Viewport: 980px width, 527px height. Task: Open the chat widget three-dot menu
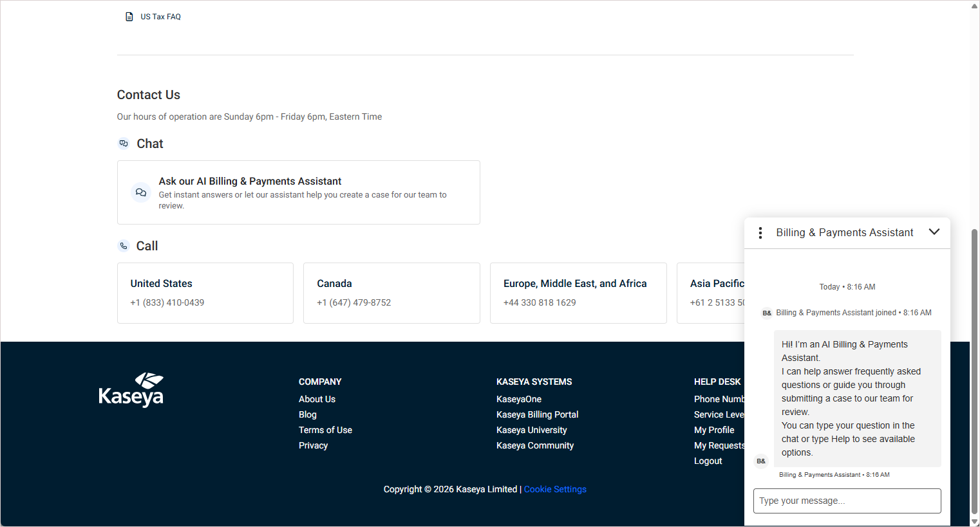click(x=760, y=233)
